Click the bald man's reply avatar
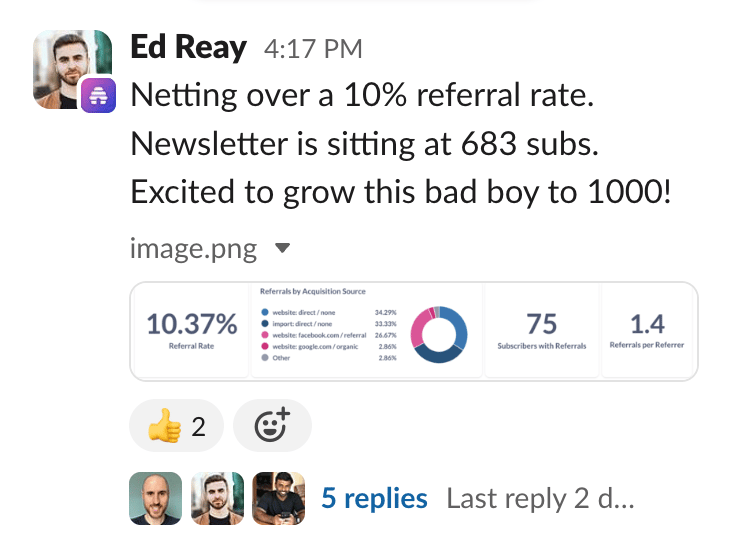The width and height of the screenshot is (738, 546). pos(155,498)
